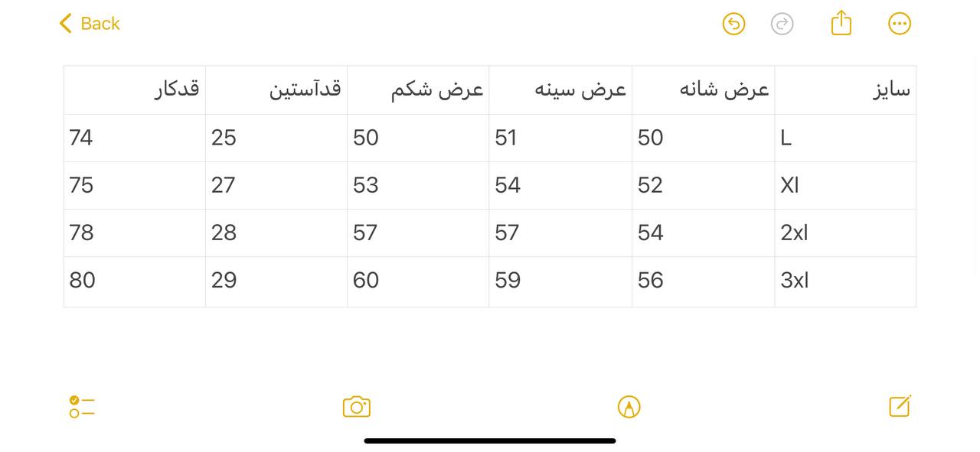Select the سایز header cell
The width and height of the screenshot is (980, 452).
click(845, 89)
